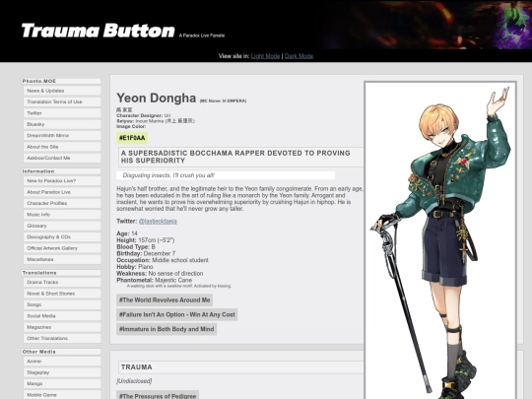Click the 'Disgusting insects' quote box

pos(226,175)
